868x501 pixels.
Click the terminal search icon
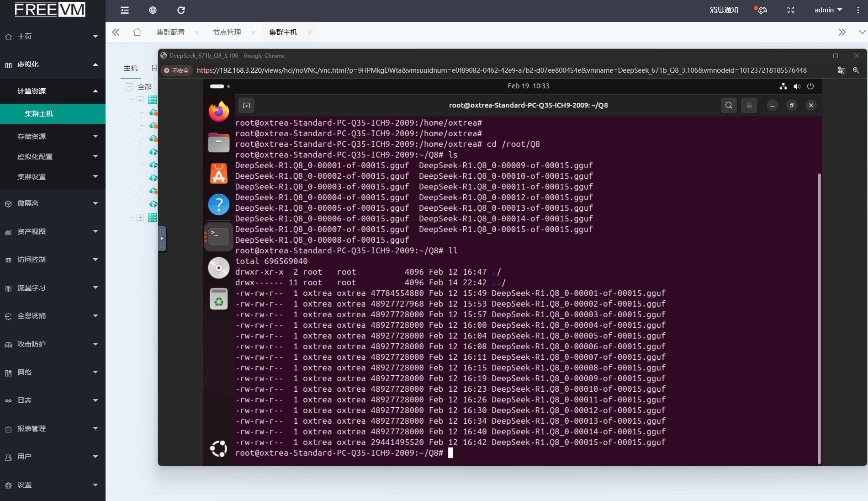pyautogui.click(x=729, y=105)
